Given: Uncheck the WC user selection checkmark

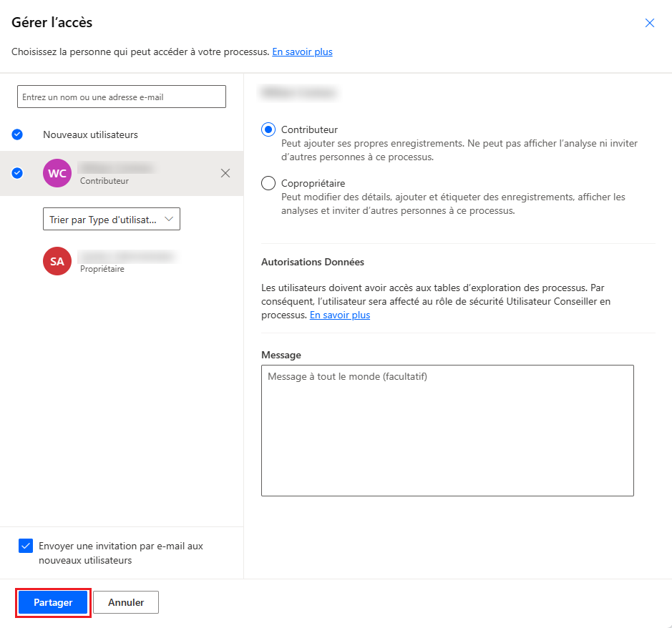Looking at the screenshot, I should pyautogui.click(x=17, y=173).
